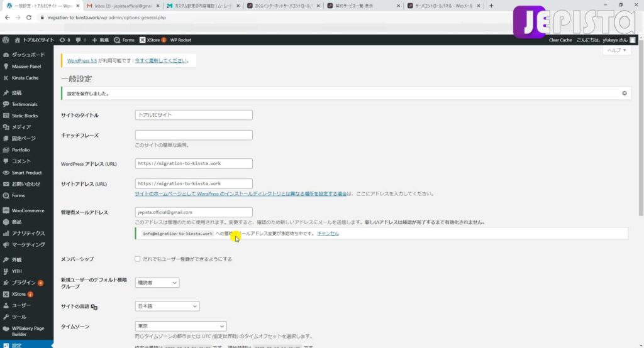Viewport: 644px width, 348px height.
Task: Click the site address URL field
Action: (x=194, y=183)
